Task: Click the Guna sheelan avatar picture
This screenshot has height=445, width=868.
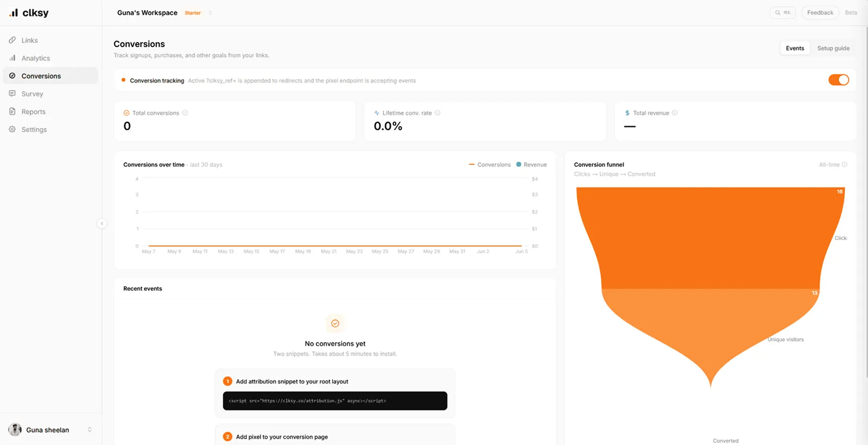Action: [x=15, y=430]
